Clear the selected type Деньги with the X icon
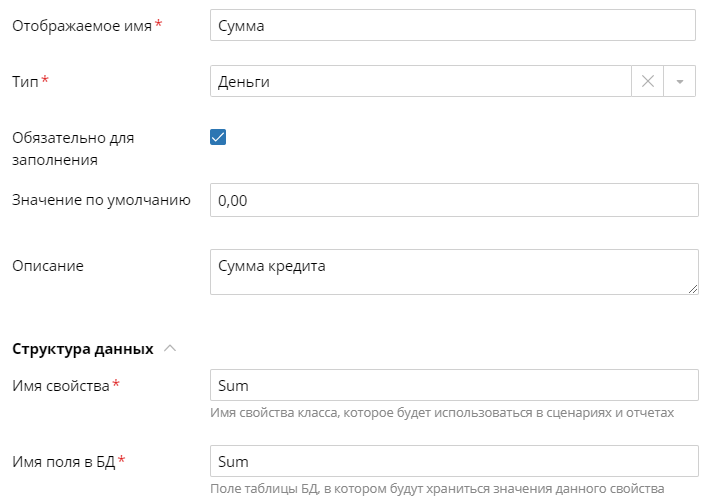This screenshot has height=499, width=716. tap(647, 82)
